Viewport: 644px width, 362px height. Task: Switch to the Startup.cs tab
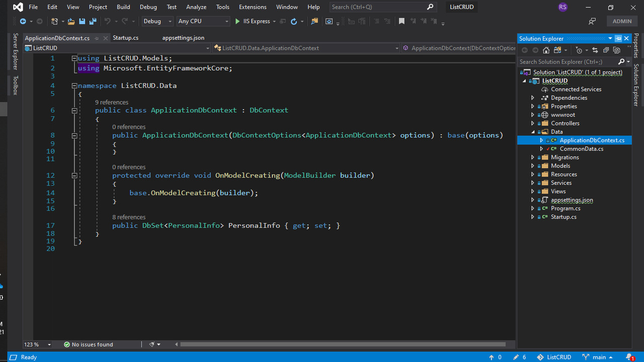tap(126, 38)
